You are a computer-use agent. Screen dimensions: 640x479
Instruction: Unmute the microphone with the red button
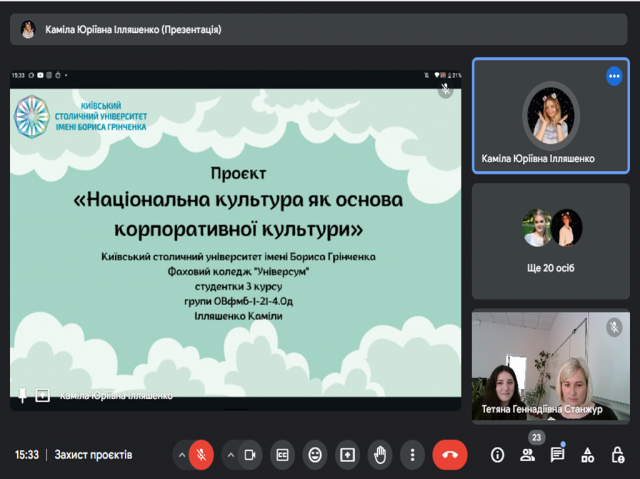click(201, 455)
